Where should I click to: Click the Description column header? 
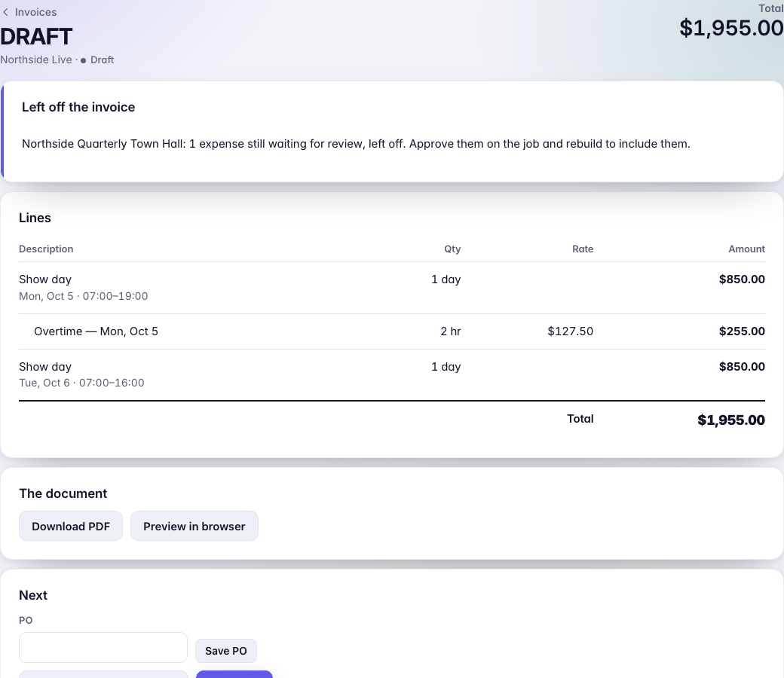coord(46,249)
